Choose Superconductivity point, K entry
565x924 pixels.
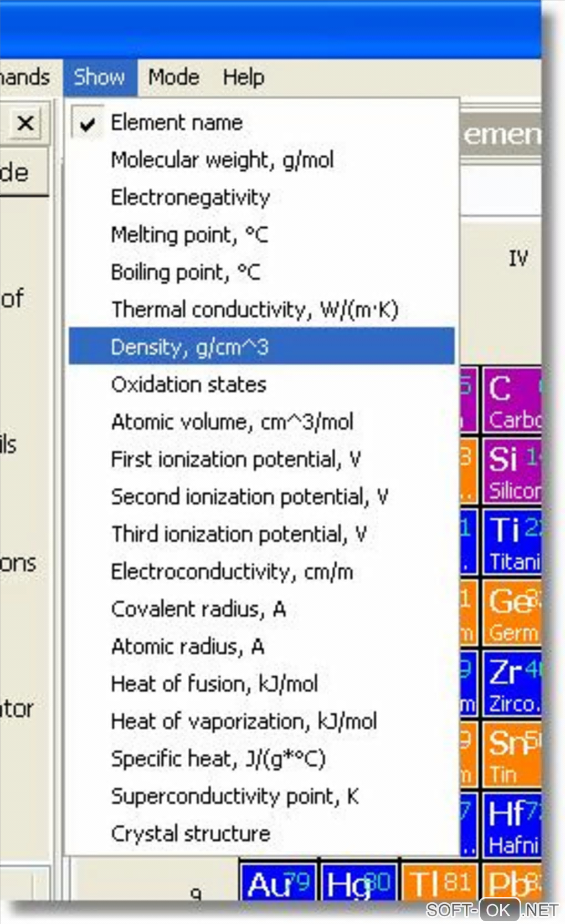[x=234, y=797]
